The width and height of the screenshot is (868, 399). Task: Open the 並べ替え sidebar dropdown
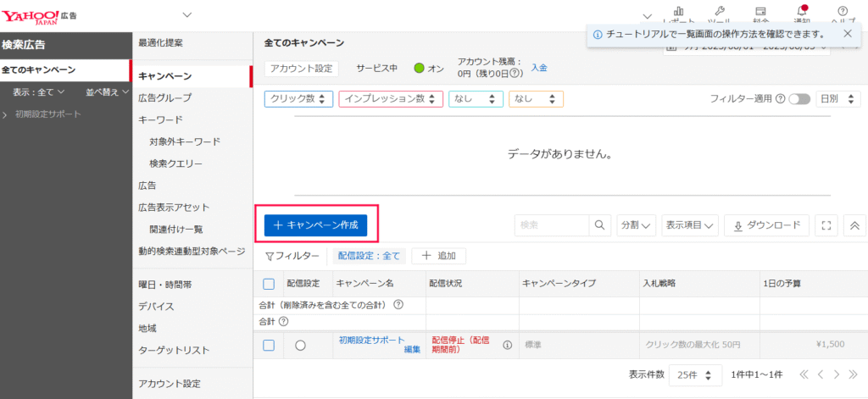[x=108, y=91]
